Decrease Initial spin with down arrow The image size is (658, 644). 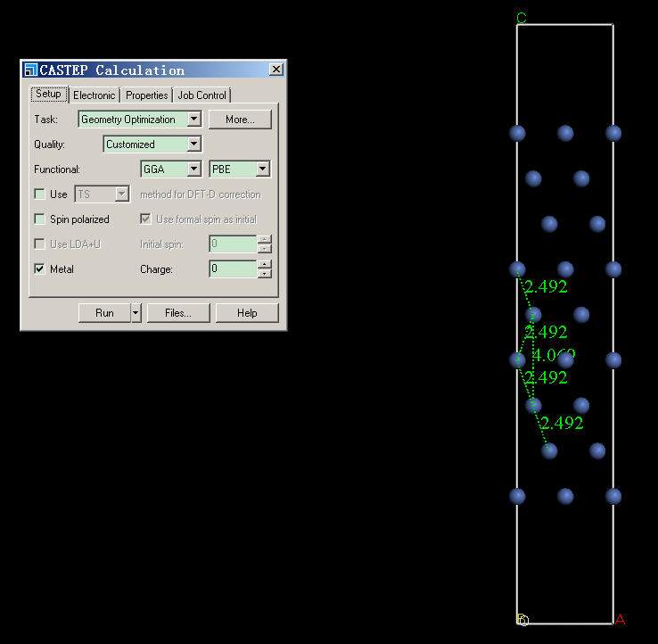click(265, 249)
